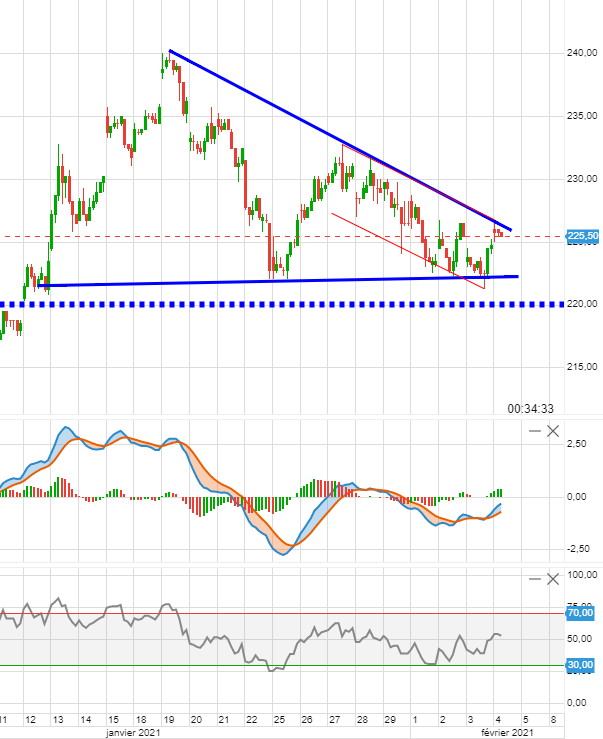The image size is (603, 739).
Task: Click the red dashed current price line
Action: click(150, 237)
